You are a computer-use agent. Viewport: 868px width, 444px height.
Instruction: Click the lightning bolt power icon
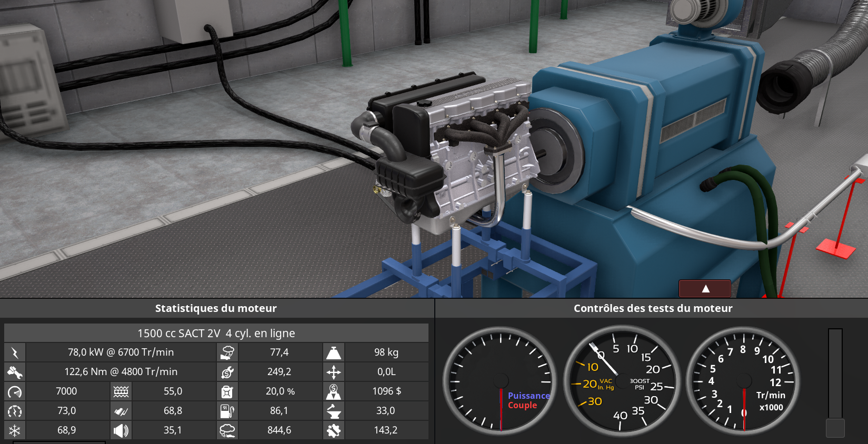(x=15, y=352)
